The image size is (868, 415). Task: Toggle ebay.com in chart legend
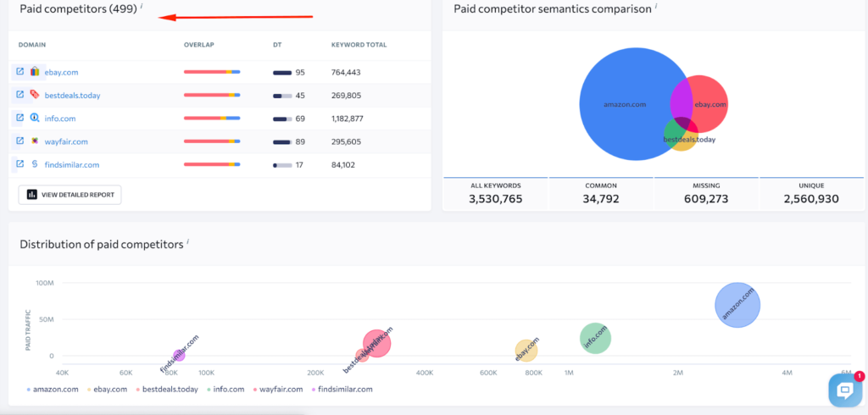pyautogui.click(x=107, y=389)
